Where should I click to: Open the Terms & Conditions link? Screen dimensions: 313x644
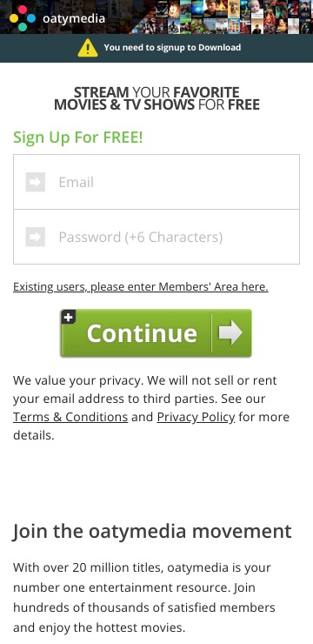(70, 417)
